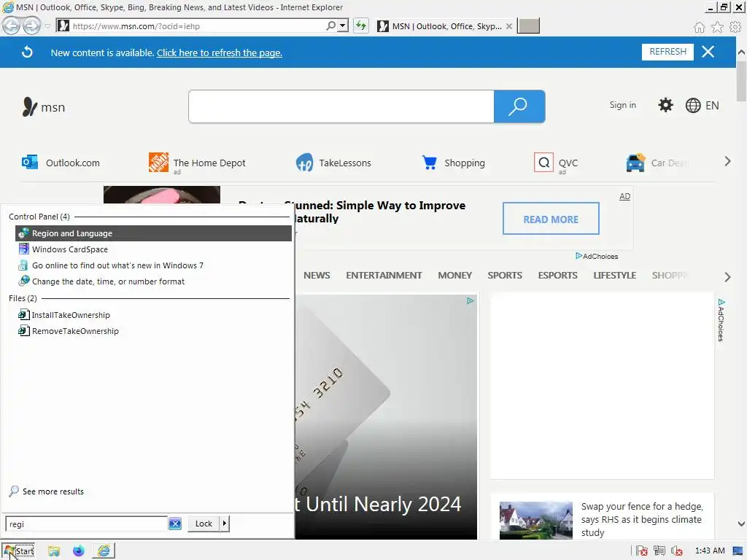747x560 pixels.
Task: Open the MONEY category tab
Action: click(455, 275)
